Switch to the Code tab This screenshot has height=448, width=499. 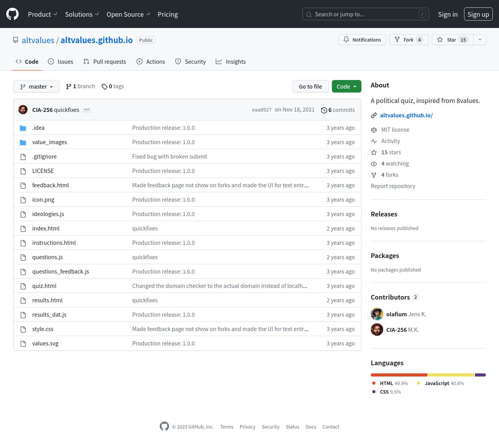[x=27, y=61]
